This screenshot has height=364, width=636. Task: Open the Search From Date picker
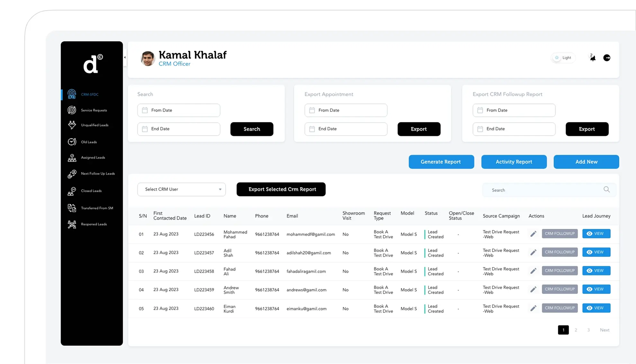coord(179,110)
